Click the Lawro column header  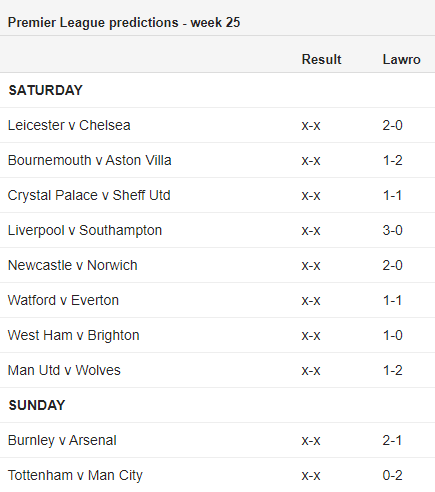pyautogui.click(x=401, y=59)
